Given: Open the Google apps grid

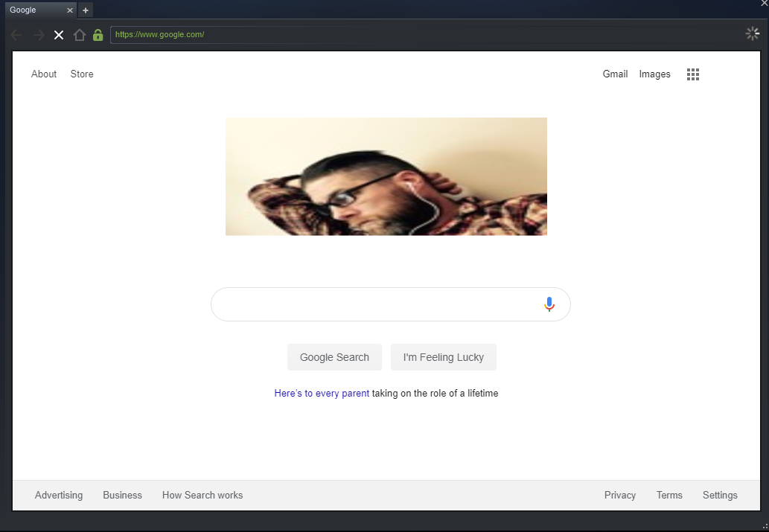Looking at the screenshot, I should point(693,74).
